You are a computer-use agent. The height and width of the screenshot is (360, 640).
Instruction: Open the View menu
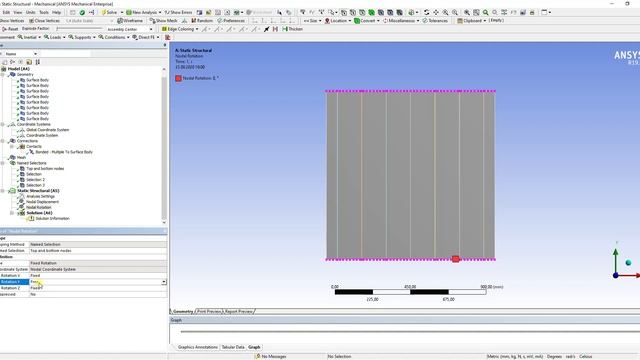click(18, 12)
